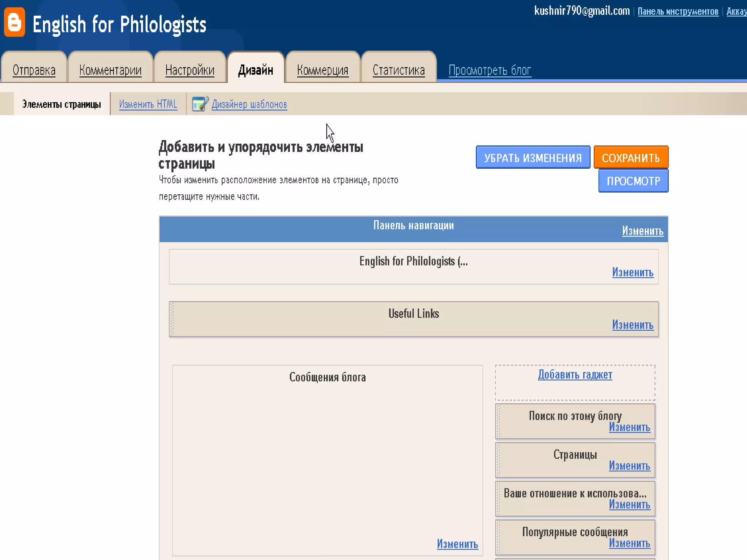Open the Дизайнер шаблонов link
Image resolution: width=747 pixels, height=560 pixels.
pos(249,104)
